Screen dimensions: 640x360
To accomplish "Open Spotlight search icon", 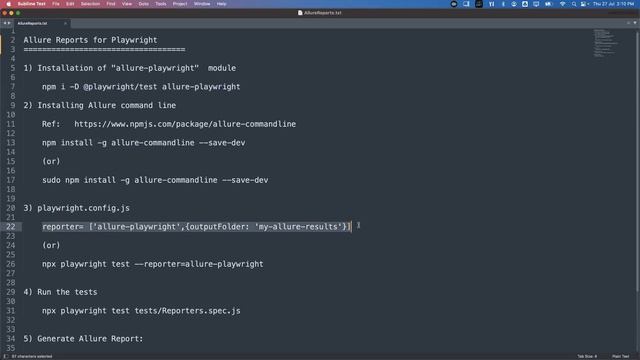I will click(x=574, y=4).
